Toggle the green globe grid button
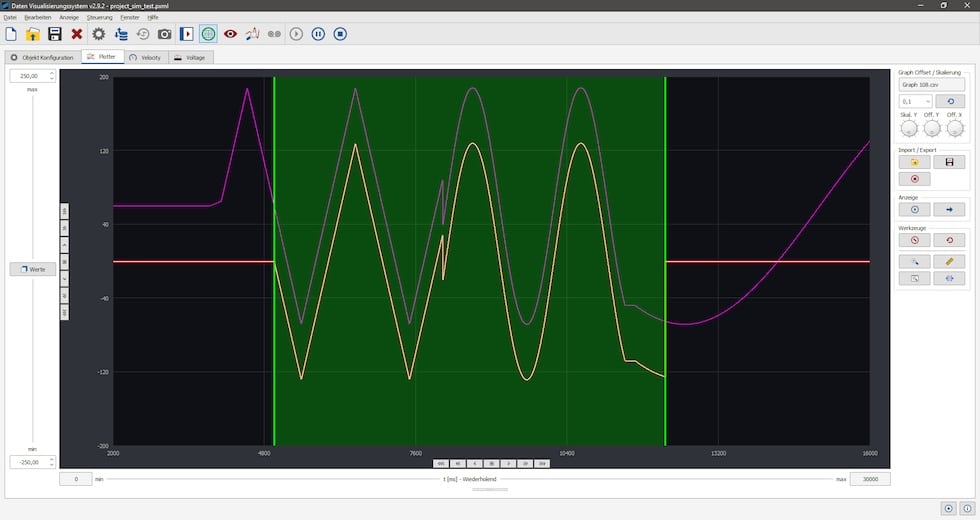The image size is (980, 520). [208, 34]
